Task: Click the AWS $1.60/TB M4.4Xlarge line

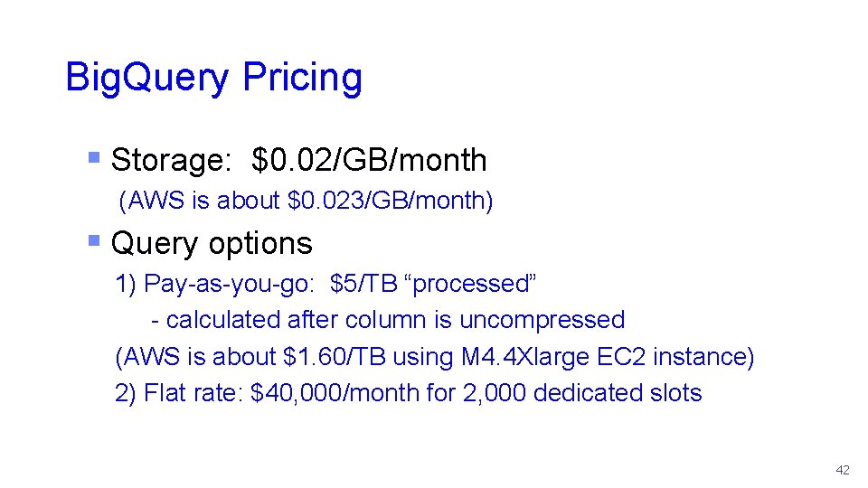Action: point(435,357)
